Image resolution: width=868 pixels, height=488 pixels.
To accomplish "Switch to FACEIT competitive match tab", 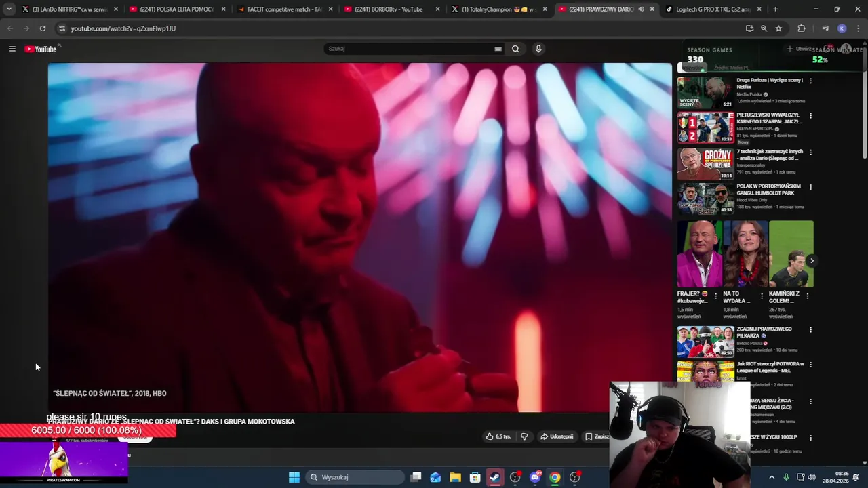I will click(283, 9).
